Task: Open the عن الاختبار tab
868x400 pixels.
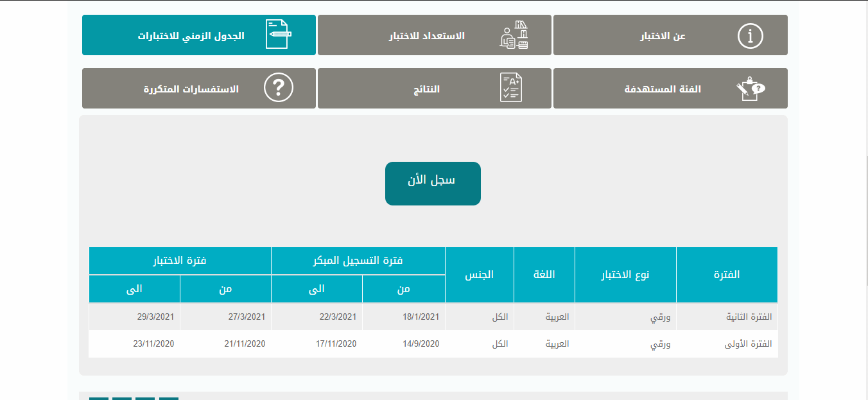Action: point(670,35)
